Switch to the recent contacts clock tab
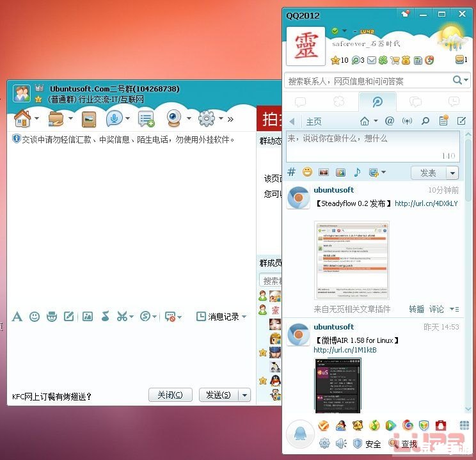 pos(454,102)
